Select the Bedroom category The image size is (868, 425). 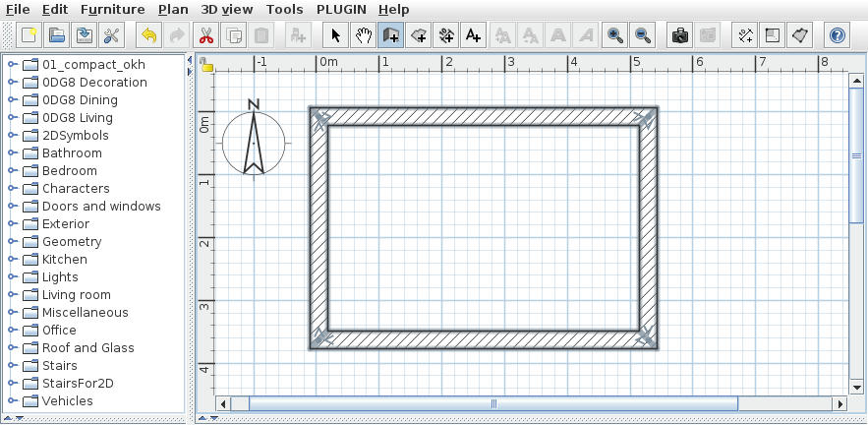coord(69,170)
